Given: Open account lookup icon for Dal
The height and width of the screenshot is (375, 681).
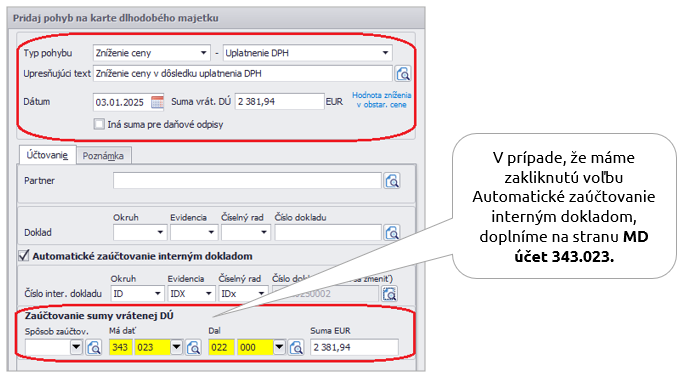Looking at the screenshot, I should 297,348.
